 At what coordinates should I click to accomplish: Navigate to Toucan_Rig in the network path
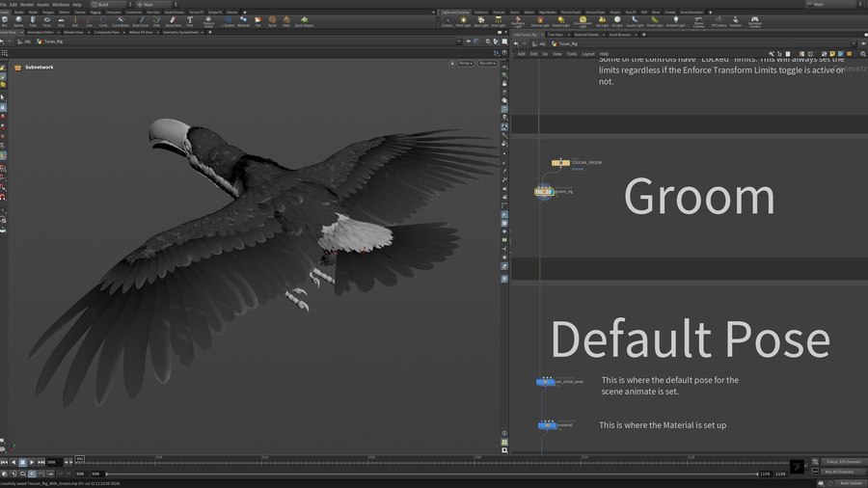564,43
